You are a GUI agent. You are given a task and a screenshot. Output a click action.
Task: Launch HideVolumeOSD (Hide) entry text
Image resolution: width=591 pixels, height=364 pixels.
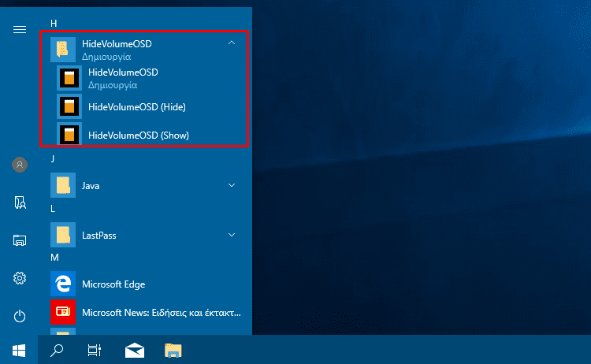[x=137, y=107]
